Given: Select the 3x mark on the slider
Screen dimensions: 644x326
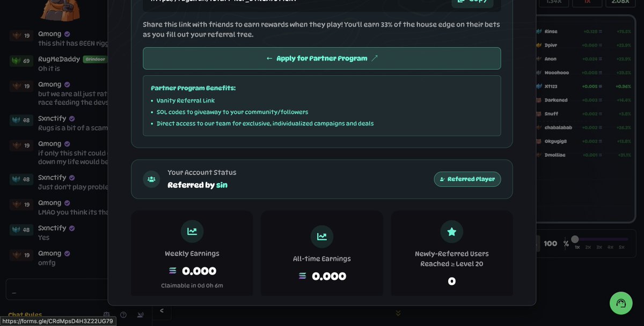Looking at the screenshot, I should point(599,247).
